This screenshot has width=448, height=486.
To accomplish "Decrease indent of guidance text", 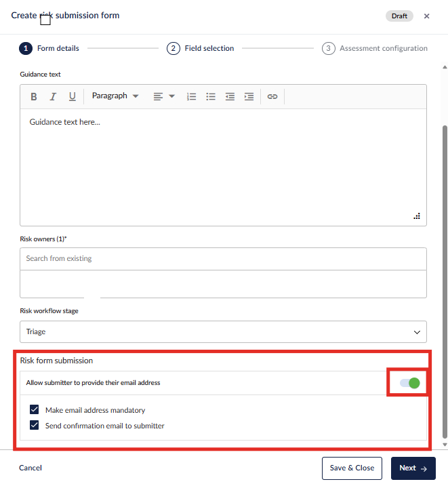I will click(230, 97).
